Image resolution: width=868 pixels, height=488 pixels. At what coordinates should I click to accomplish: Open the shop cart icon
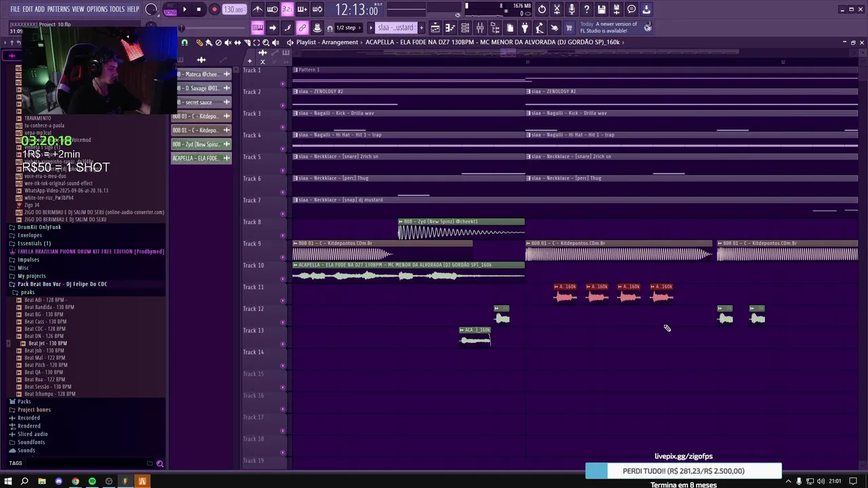pos(570,28)
